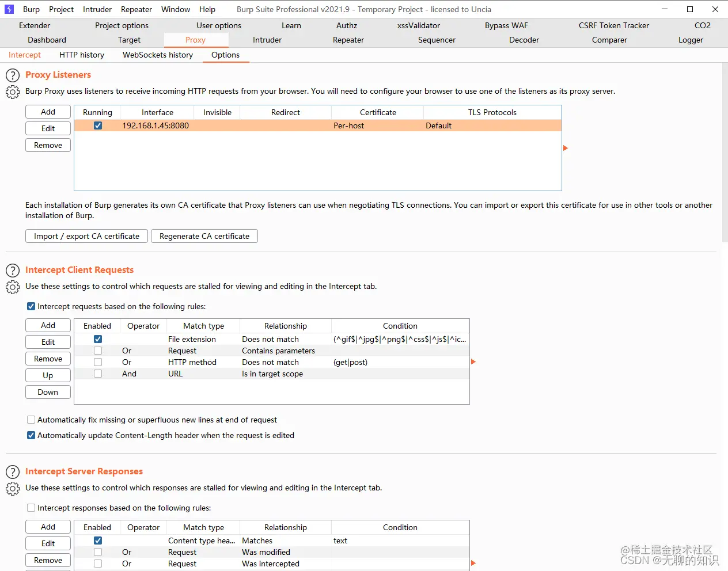Enable the Was modified response rule
Screen dimensions: 728x571
click(98, 552)
